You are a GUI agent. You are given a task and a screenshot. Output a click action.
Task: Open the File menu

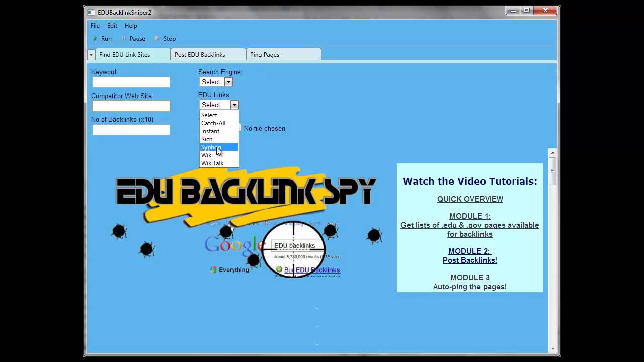point(95,26)
